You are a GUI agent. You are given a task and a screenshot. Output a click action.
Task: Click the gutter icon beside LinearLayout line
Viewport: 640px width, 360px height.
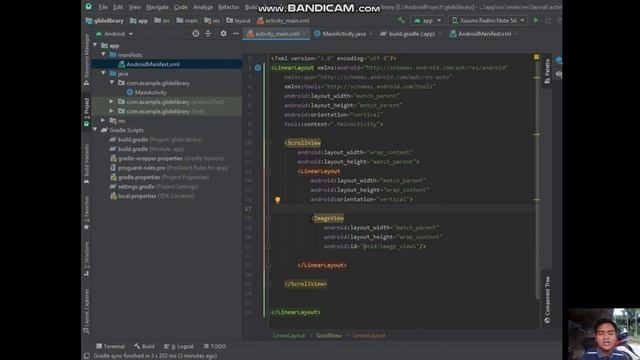click(258, 68)
